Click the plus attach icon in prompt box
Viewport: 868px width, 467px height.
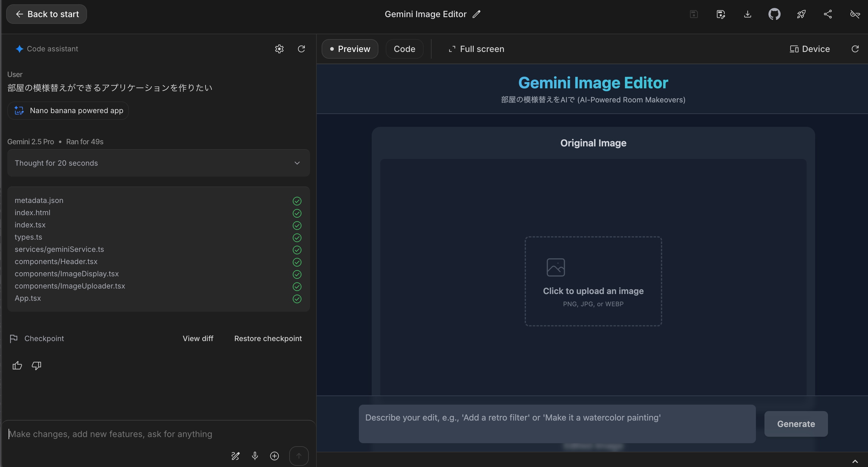(x=274, y=456)
